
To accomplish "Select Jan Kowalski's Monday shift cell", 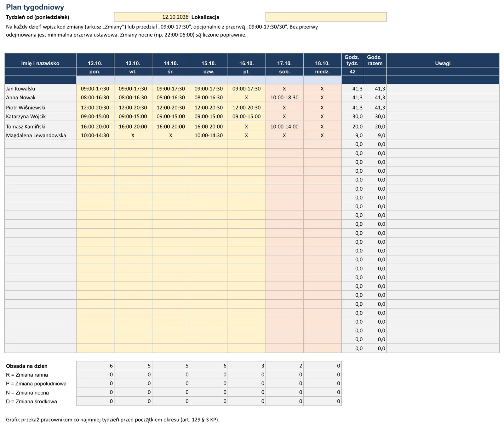I will pyautogui.click(x=95, y=89).
